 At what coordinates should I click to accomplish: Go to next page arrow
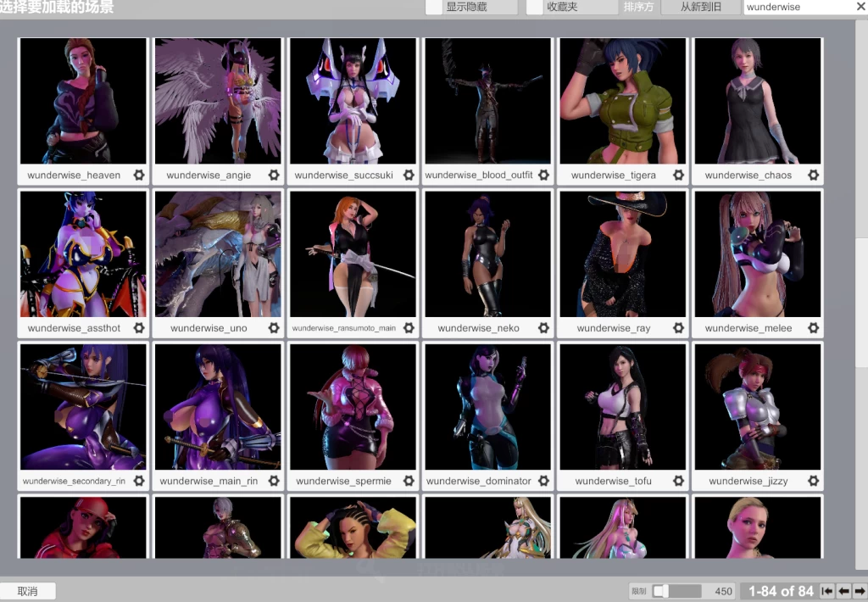pos(859,591)
